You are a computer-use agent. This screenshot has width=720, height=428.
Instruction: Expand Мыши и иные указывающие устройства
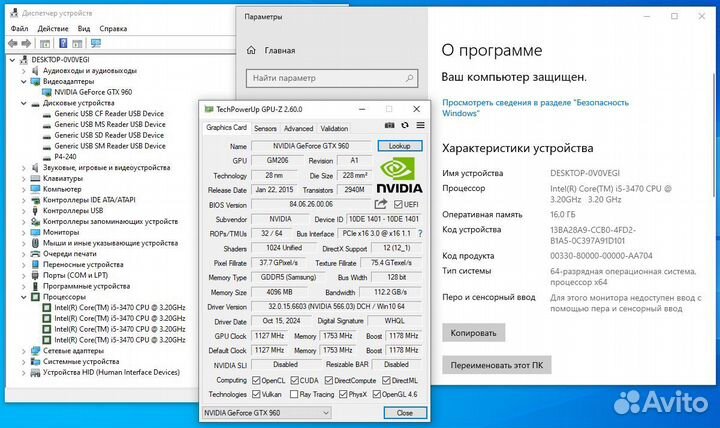pyautogui.click(x=23, y=243)
